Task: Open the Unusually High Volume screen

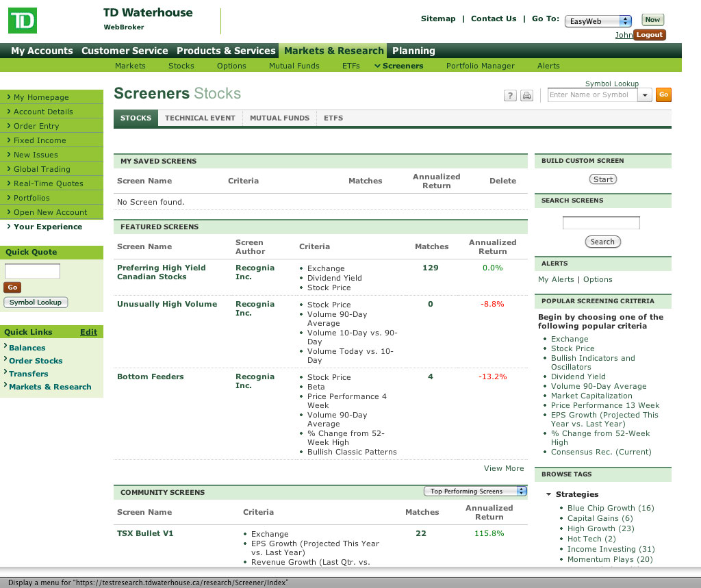Action: click(x=167, y=304)
